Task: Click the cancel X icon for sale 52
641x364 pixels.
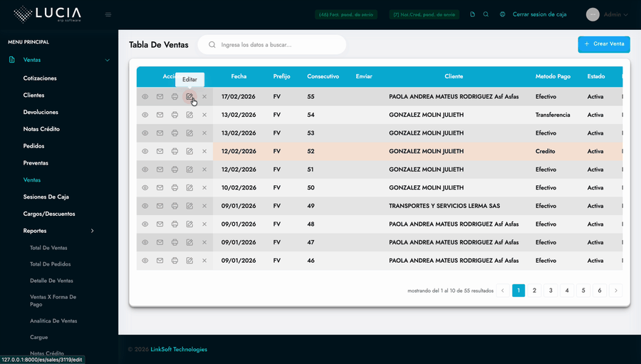Action: click(204, 151)
